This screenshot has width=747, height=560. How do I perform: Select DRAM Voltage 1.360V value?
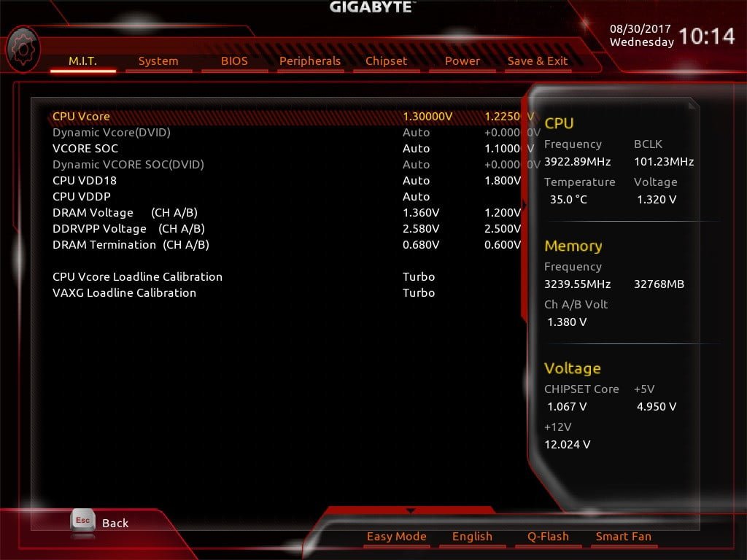coord(421,213)
